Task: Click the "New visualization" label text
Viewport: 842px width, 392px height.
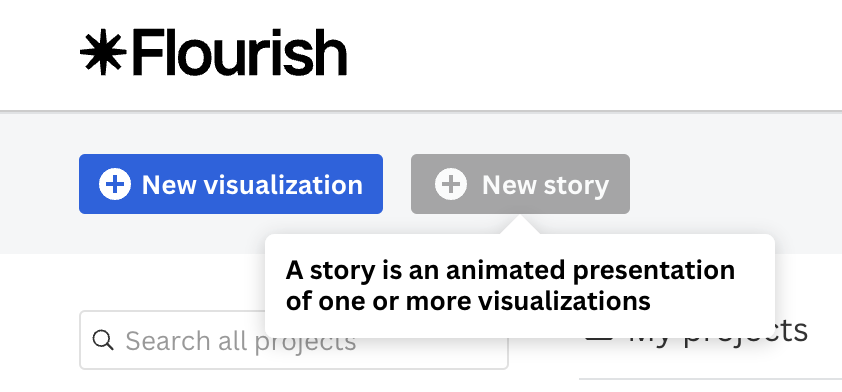Action: pyautogui.click(x=252, y=185)
